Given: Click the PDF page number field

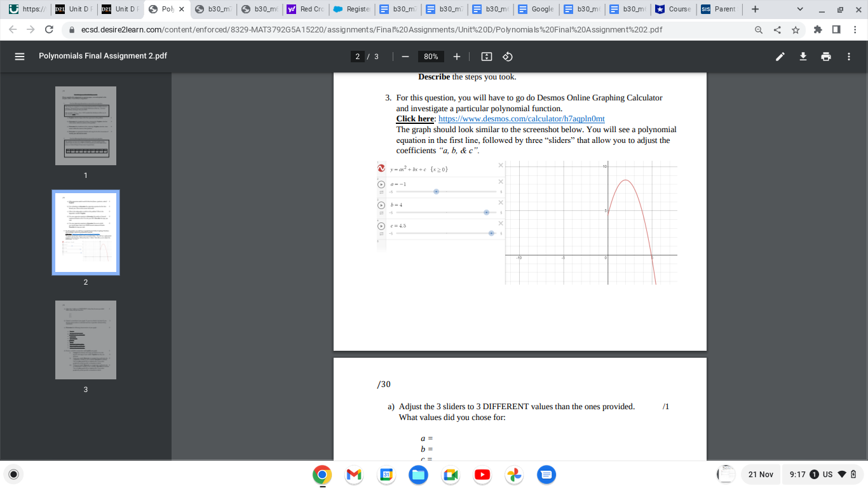Looking at the screenshot, I should (x=358, y=57).
